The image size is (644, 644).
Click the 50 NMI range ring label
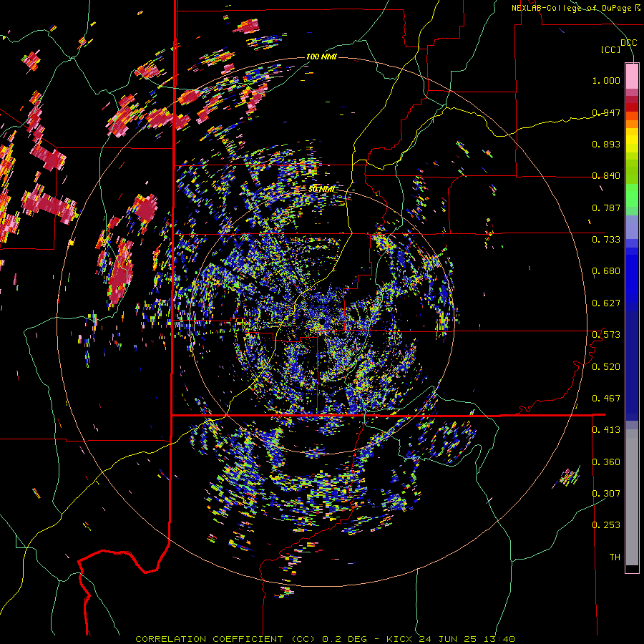click(x=321, y=190)
